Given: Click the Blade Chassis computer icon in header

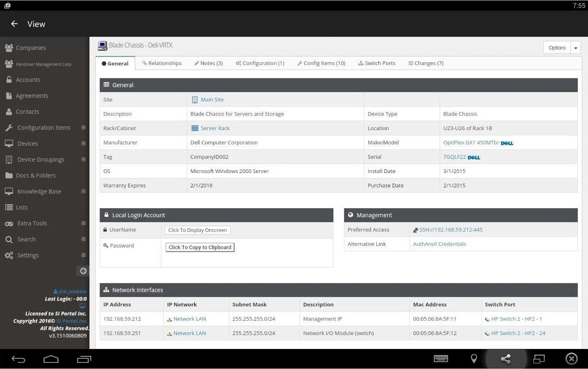Looking at the screenshot, I should pyautogui.click(x=102, y=46).
